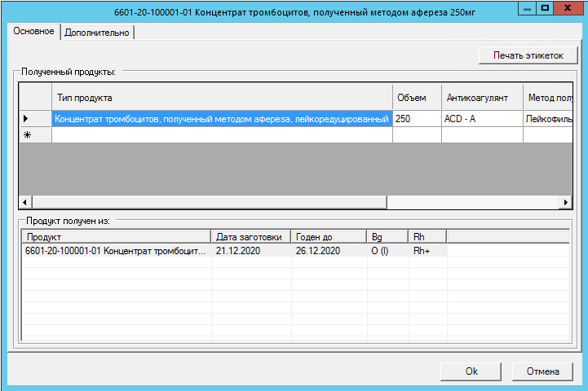Screen dimensions: 588x391
Task: Sort by the Тип продукта column header
Action: point(221,98)
